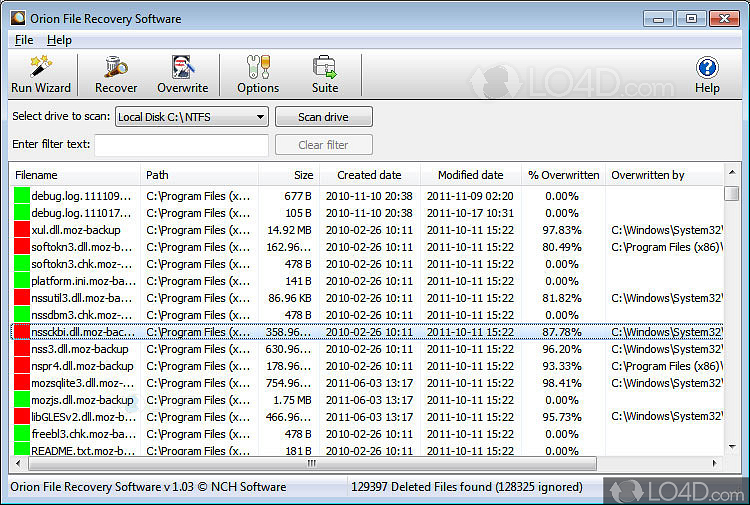Viewport: 750px width, 505px height.
Task: Click the blue Help question icon
Action: click(707, 67)
